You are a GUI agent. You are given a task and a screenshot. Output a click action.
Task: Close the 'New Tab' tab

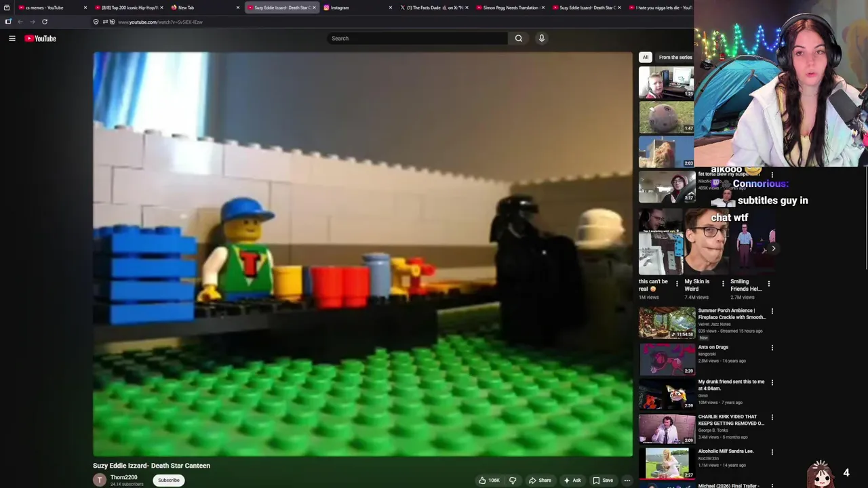tap(238, 7)
